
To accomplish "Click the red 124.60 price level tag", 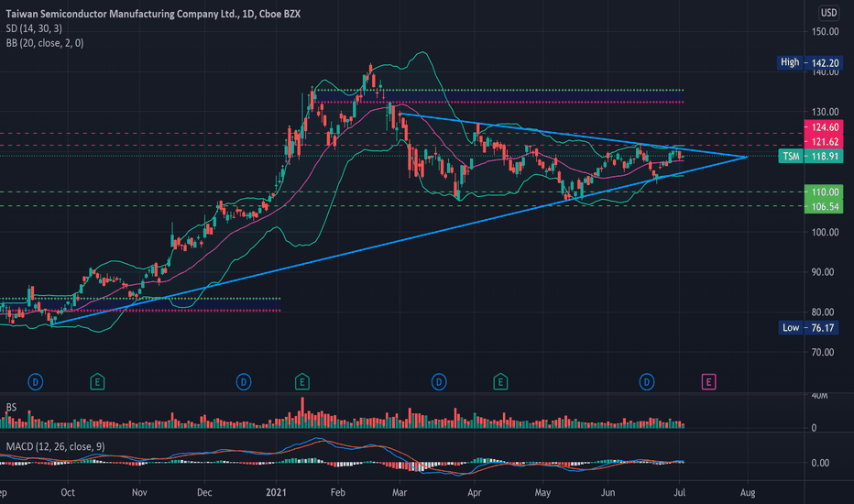I will click(x=824, y=127).
